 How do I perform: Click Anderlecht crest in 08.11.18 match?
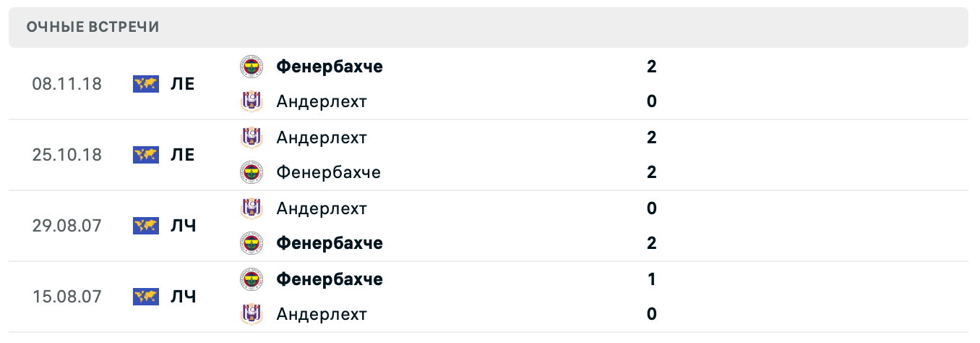[252, 101]
